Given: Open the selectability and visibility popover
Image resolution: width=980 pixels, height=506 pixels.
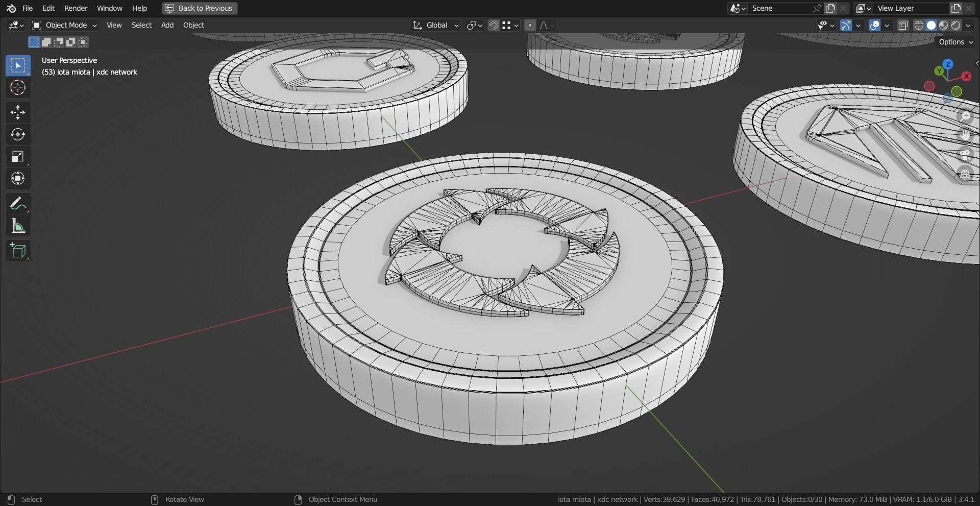Looking at the screenshot, I should (825, 25).
